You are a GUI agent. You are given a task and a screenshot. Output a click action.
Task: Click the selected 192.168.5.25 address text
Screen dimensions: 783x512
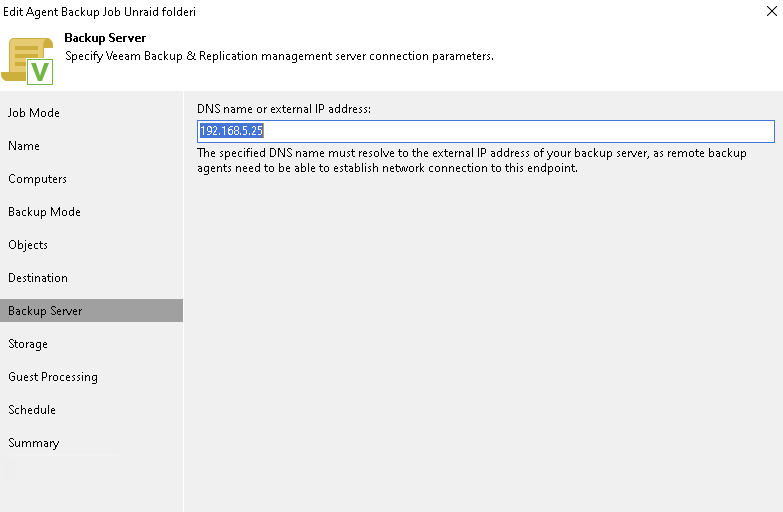click(x=231, y=131)
